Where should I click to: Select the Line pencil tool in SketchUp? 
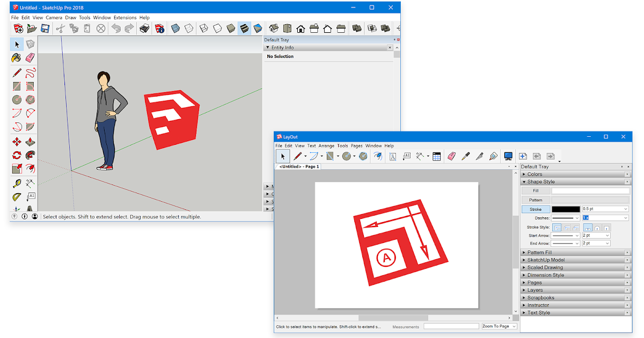click(17, 72)
